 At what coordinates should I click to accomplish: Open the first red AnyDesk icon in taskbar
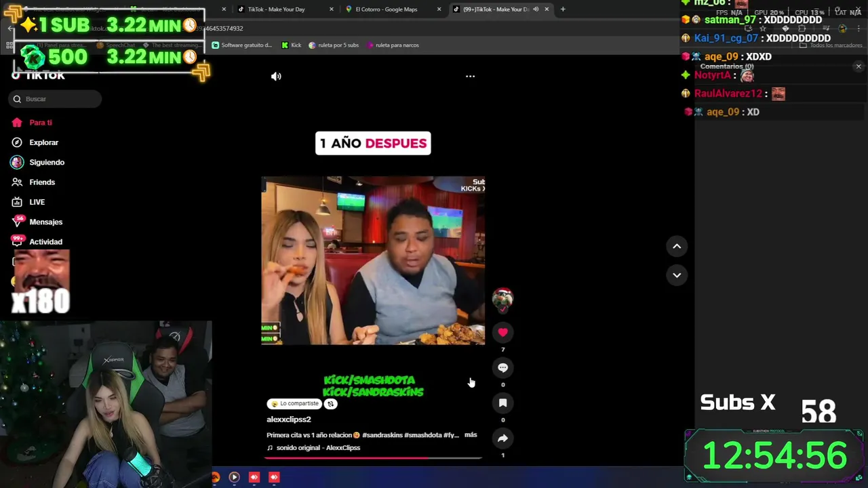coord(254,477)
